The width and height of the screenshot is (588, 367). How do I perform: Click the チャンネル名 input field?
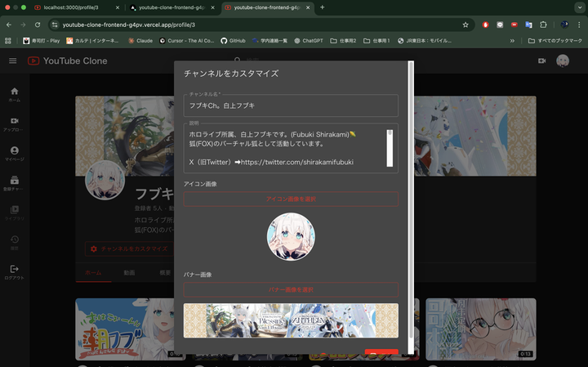(291, 105)
